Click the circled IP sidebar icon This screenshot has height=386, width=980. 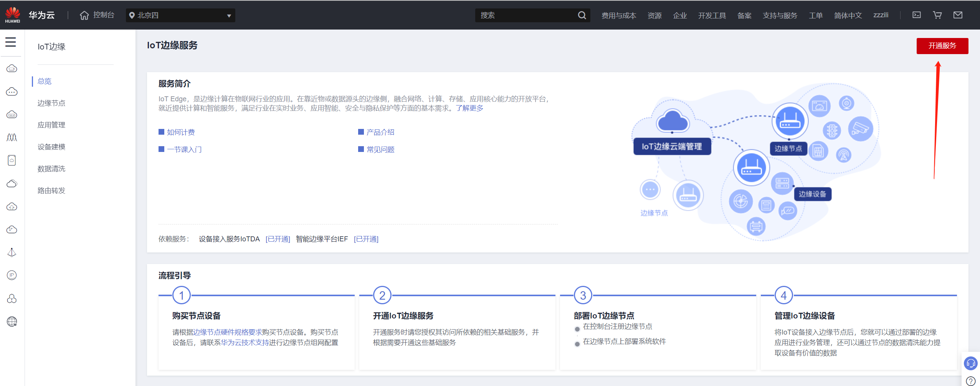pos(12,275)
